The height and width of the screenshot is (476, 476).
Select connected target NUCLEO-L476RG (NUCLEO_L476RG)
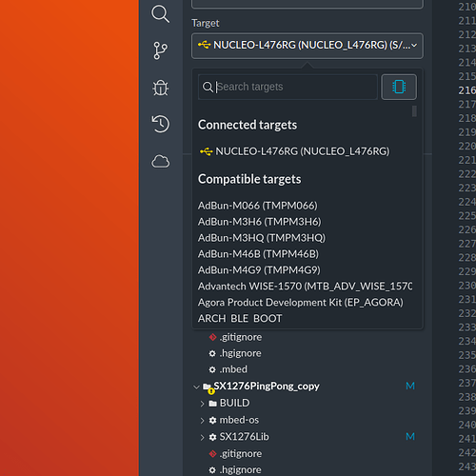pyautogui.click(x=302, y=151)
